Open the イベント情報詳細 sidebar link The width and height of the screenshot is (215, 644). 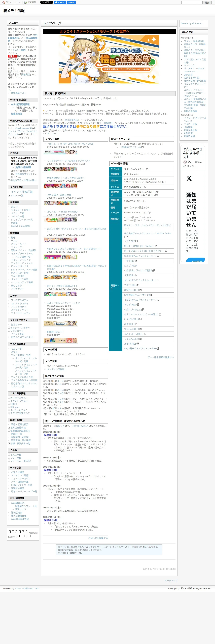pos(22,192)
